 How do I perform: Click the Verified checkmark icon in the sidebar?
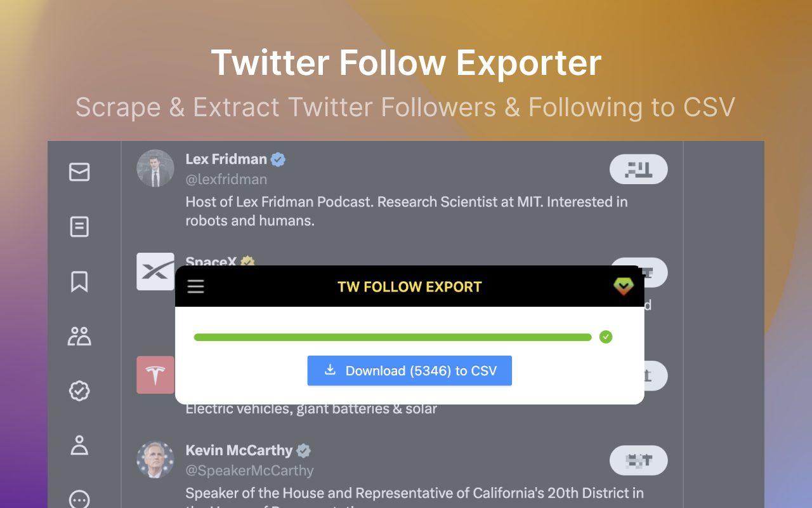click(79, 391)
